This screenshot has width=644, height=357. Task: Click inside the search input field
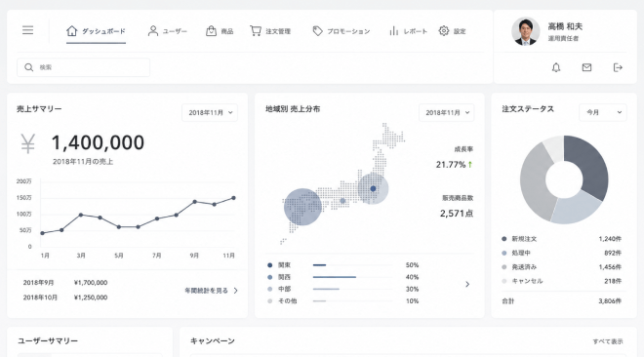pyautogui.click(x=83, y=67)
